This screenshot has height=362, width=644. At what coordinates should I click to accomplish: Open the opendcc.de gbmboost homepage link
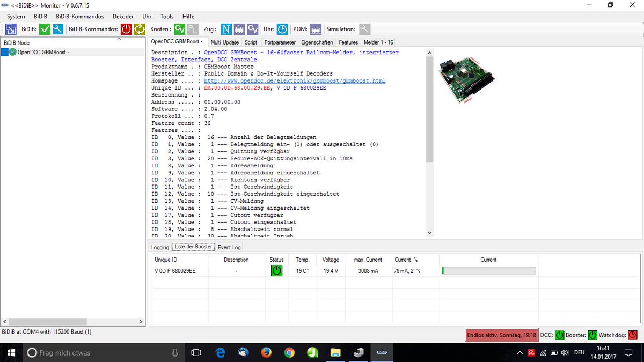click(x=295, y=81)
